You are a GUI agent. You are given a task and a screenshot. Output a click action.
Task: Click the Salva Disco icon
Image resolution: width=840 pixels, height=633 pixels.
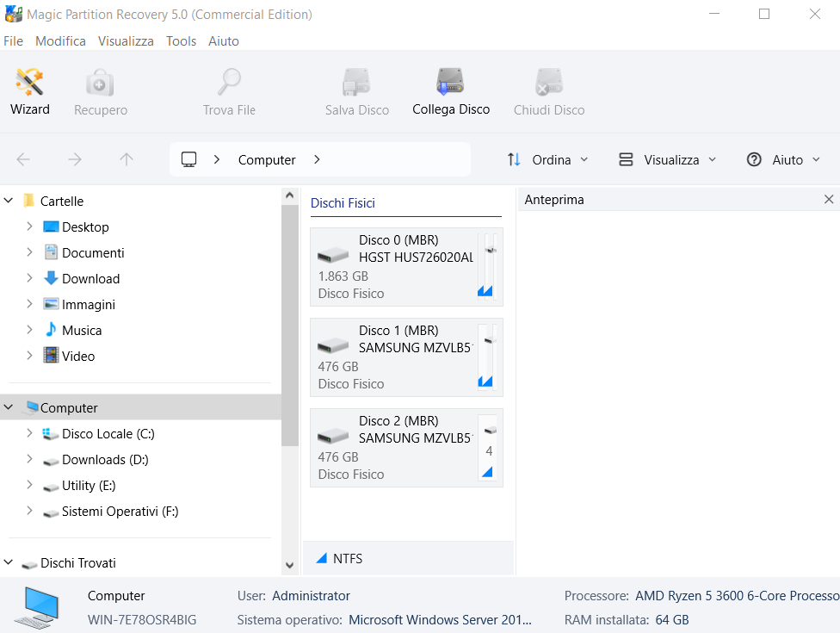coord(357,82)
